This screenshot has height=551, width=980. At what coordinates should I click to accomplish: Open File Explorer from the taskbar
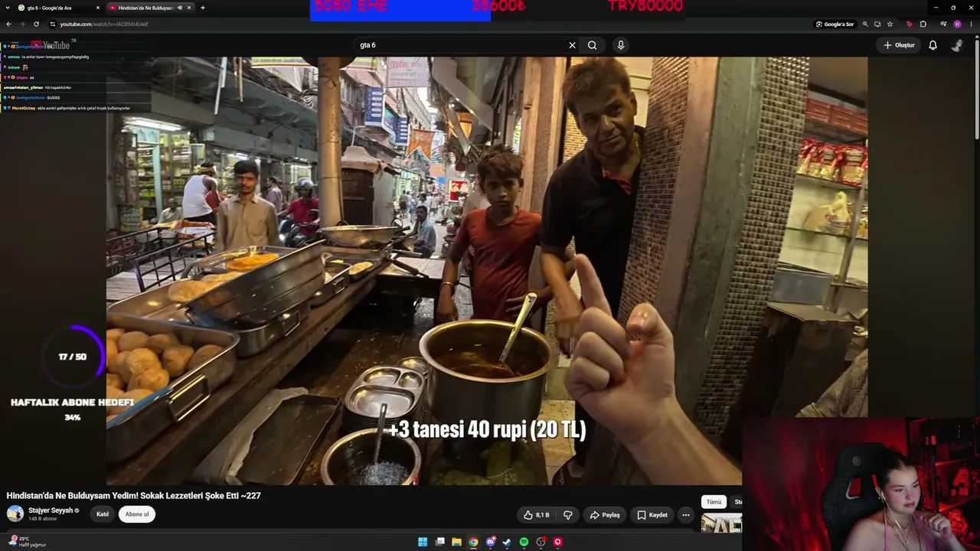coord(456,542)
